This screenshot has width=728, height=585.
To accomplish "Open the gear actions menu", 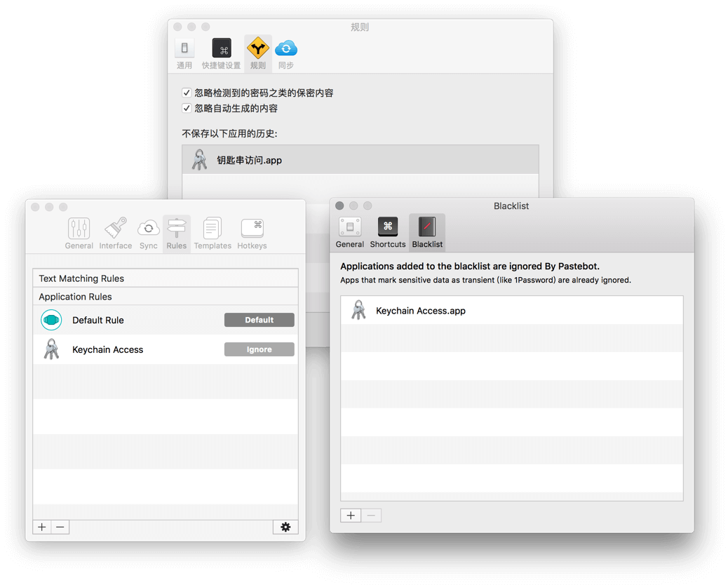I will 285,527.
